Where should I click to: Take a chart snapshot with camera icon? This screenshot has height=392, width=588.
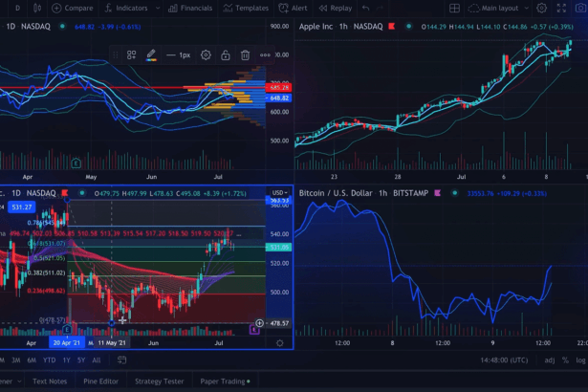(x=580, y=8)
